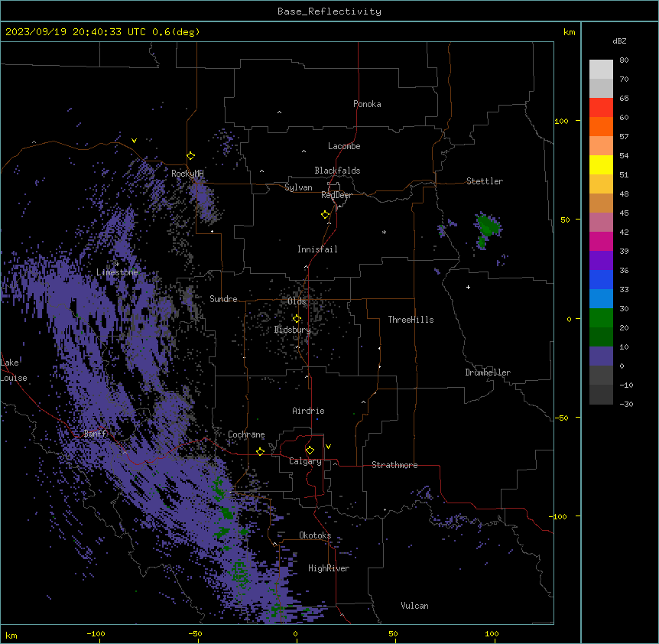Click the RedDeer city label
Viewport: 659px width, 644px height.
coord(336,195)
